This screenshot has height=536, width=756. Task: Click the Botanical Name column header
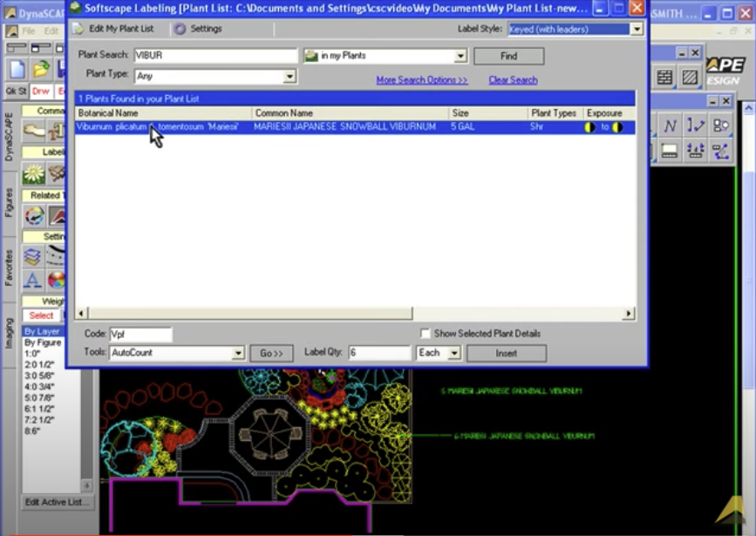[163, 113]
